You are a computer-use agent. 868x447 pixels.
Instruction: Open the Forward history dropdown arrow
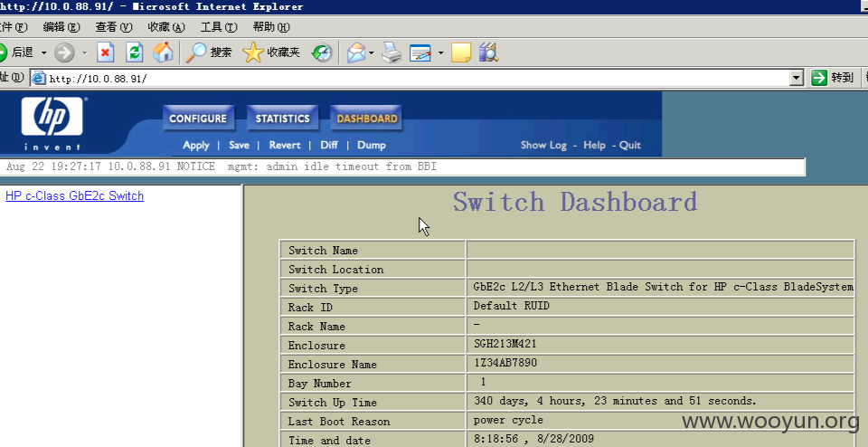tap(85, 53)
